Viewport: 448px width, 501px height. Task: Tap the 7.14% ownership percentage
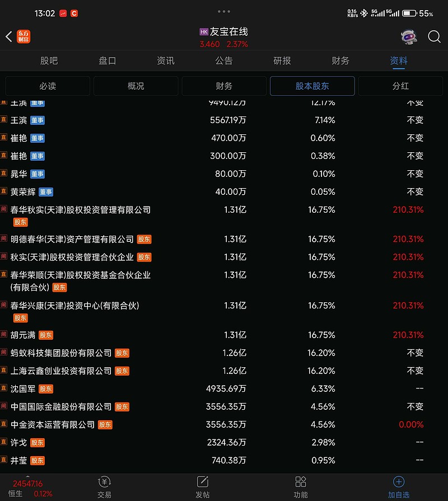(x=325, y=120)
